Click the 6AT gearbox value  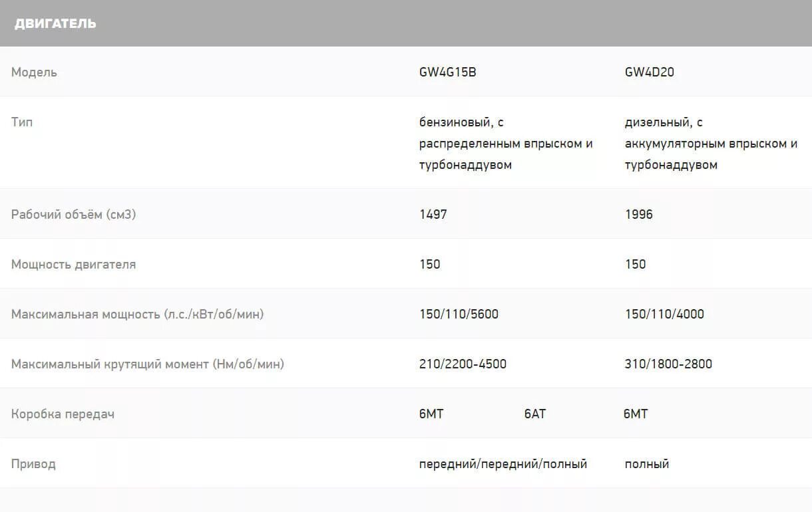pos(535,414)
